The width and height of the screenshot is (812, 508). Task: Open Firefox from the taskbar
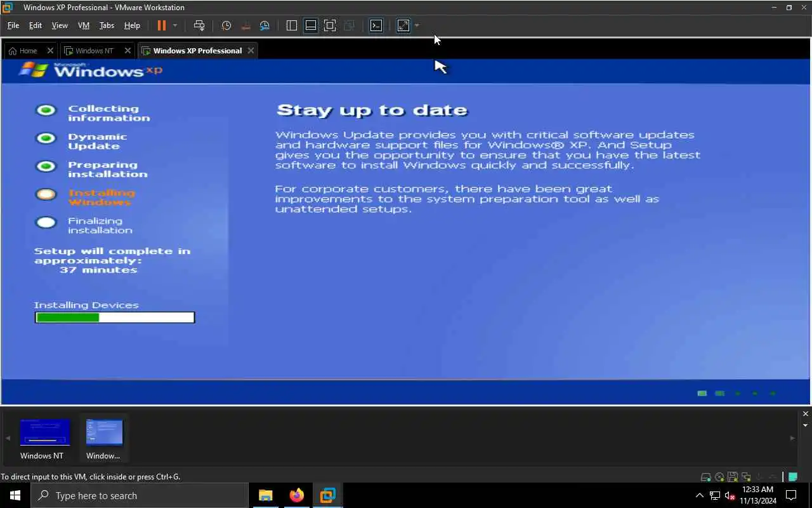tap(296, 495)
